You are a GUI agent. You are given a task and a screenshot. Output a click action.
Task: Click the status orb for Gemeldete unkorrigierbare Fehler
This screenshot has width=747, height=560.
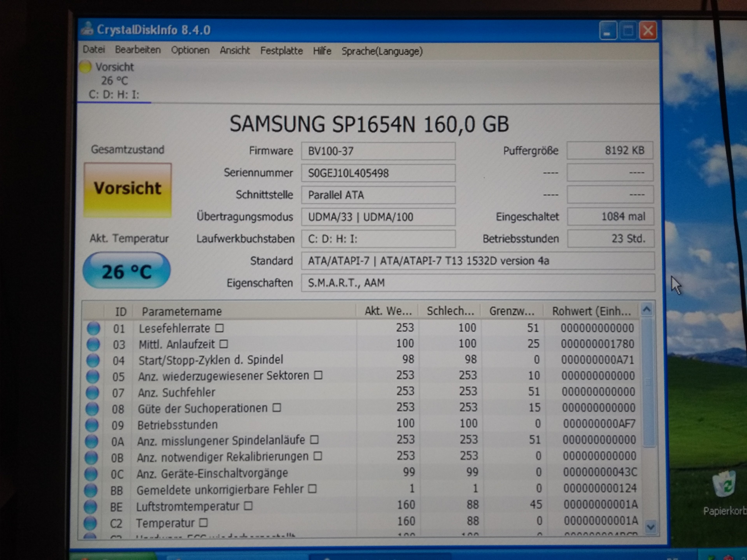pyautogui.click(x=90, y=490)
